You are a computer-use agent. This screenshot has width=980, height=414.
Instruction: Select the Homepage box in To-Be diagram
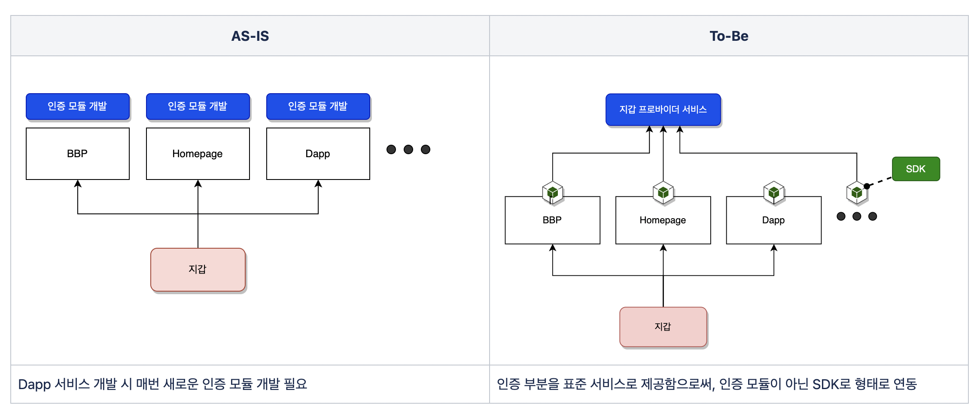[663, 220]
